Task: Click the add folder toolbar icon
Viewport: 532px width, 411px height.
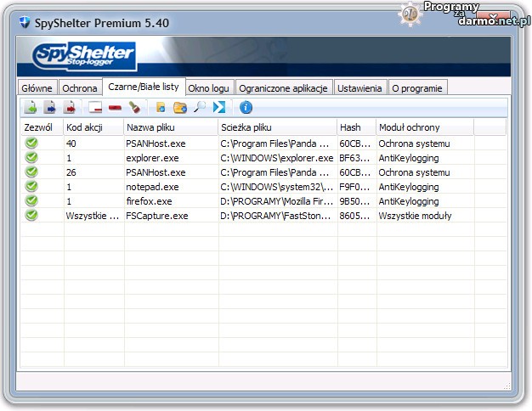Action: point(179,108)
